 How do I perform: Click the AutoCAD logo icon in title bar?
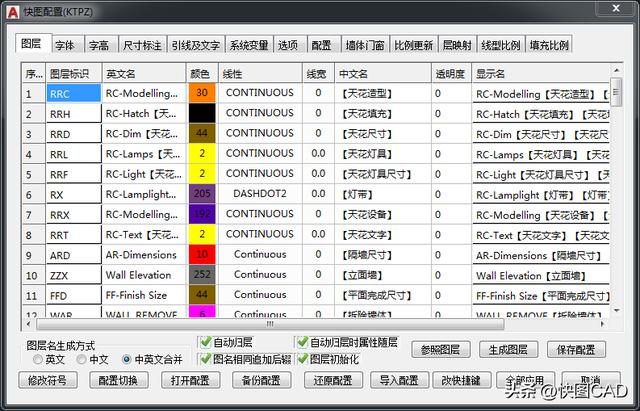coord(13,12)
